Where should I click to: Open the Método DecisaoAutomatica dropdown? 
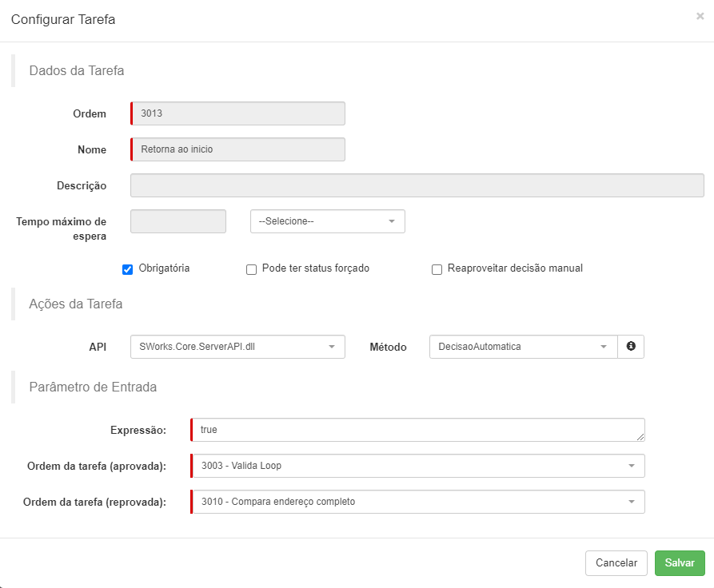[523, 346]
